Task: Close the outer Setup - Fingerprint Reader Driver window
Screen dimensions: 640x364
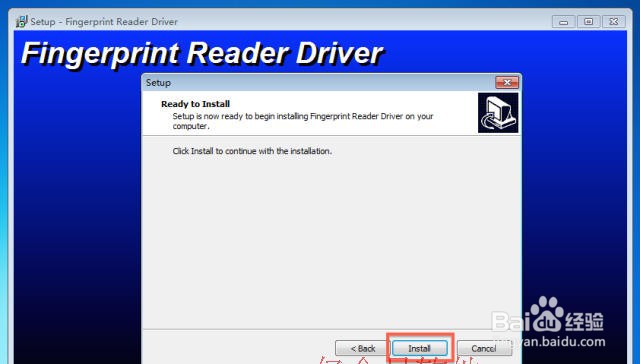Action: [x=613, y=22]
